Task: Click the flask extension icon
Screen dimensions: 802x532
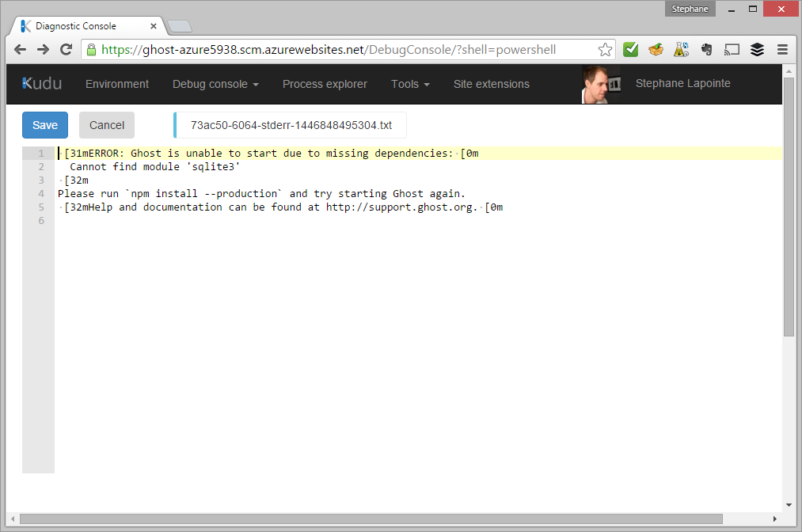Action: click(x=682, y=50)
